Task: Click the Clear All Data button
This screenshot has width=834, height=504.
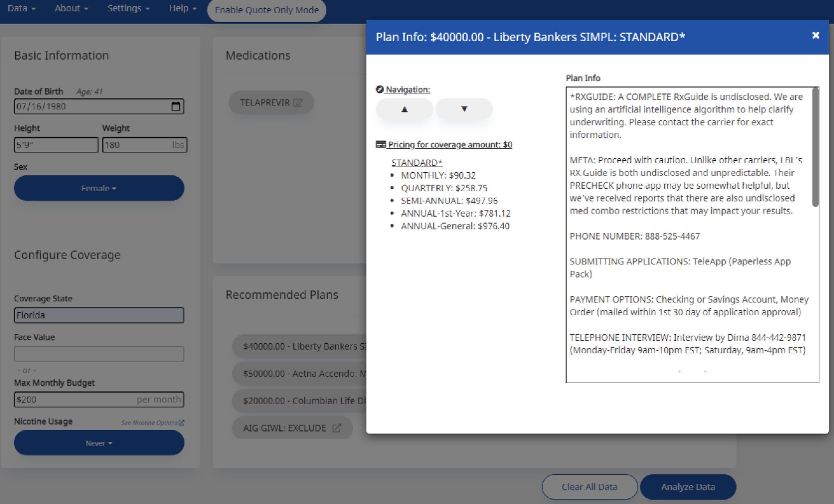Action: [589, 487]
